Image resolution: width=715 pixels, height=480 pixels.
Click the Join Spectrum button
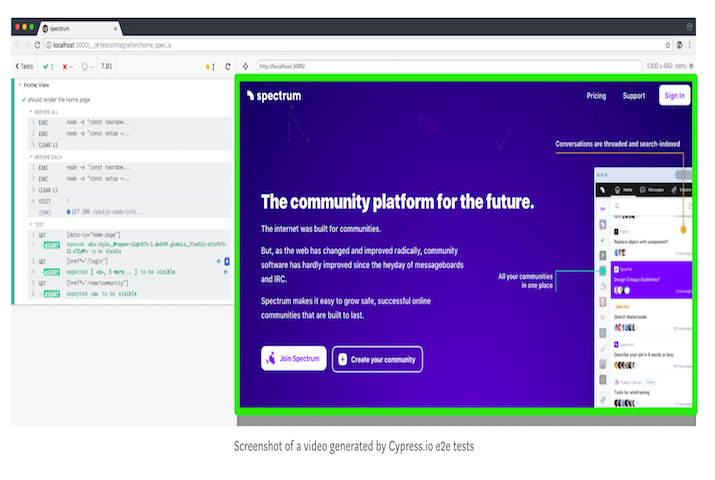tap(293, 359)
